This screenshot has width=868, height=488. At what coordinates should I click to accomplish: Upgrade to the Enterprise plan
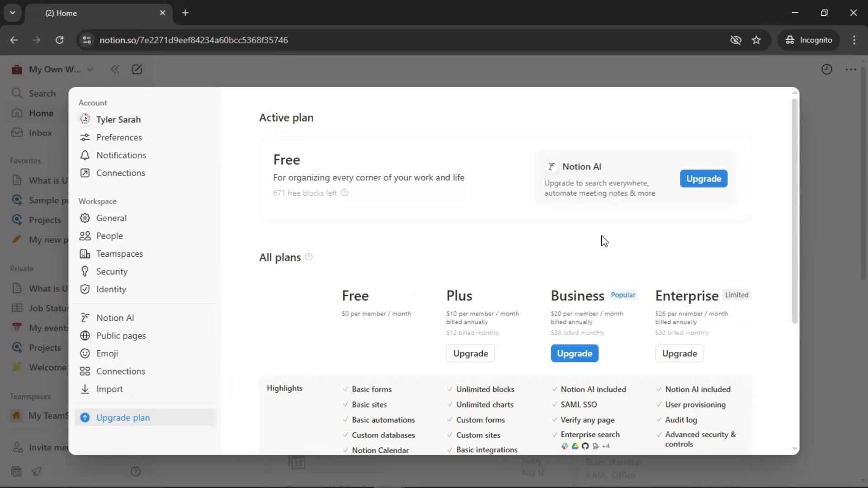click(679, 353)
